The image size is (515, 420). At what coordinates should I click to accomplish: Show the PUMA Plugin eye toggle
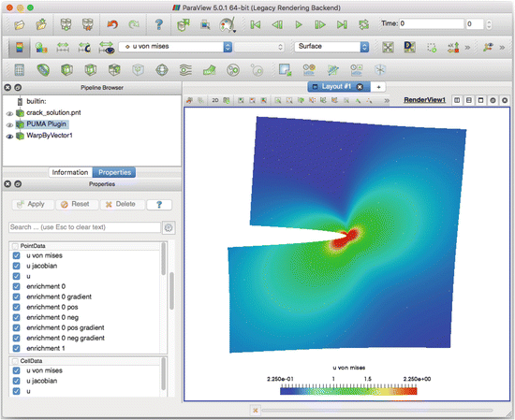9,125
